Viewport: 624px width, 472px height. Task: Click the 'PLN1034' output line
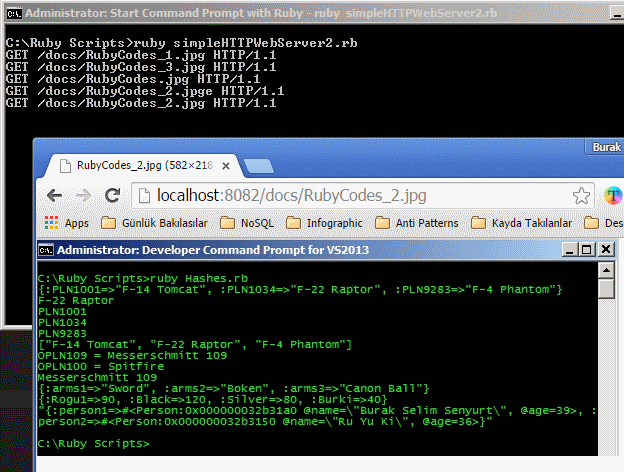tap(62, 322)
